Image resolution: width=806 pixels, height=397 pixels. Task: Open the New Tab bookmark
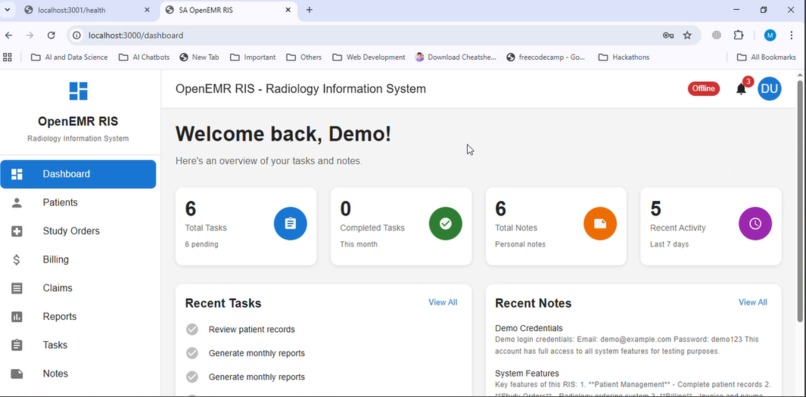coord(199,57)
